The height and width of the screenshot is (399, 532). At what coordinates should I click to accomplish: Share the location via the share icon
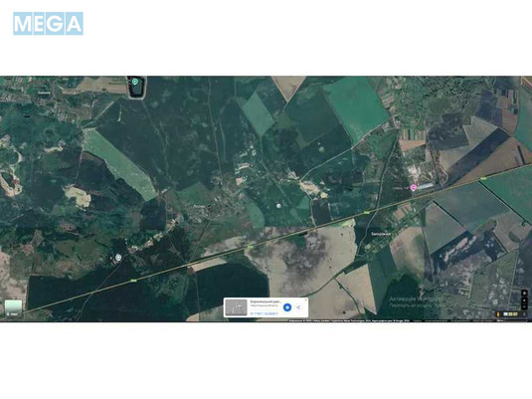click(x=298, y=307)
